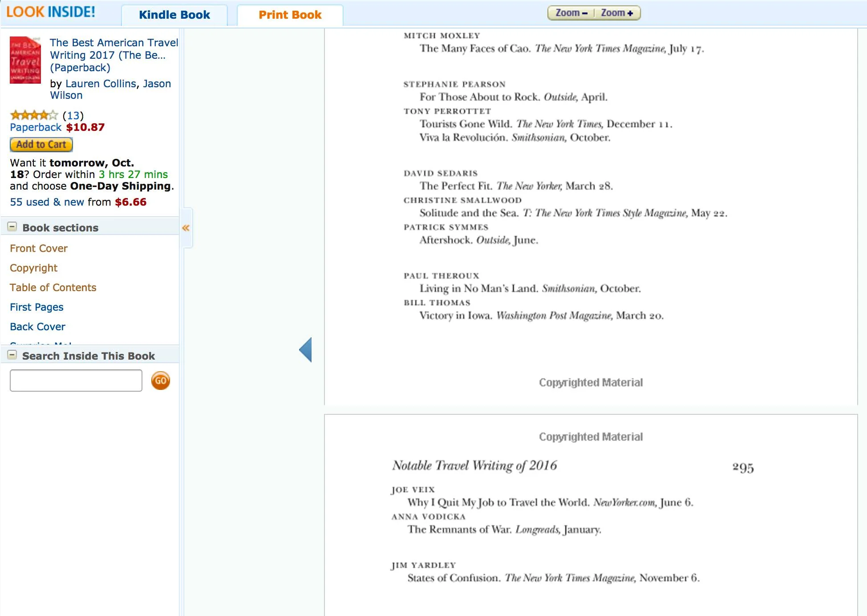
Task: Click the LOOK INSIDE! logo
Action: pyautogui.click(x=51, y=12)
